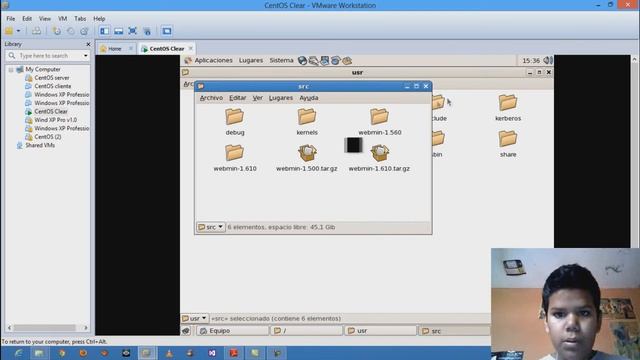Select the webmin-1.610 folder
The image size is (640, 360).
click(235, 158)
